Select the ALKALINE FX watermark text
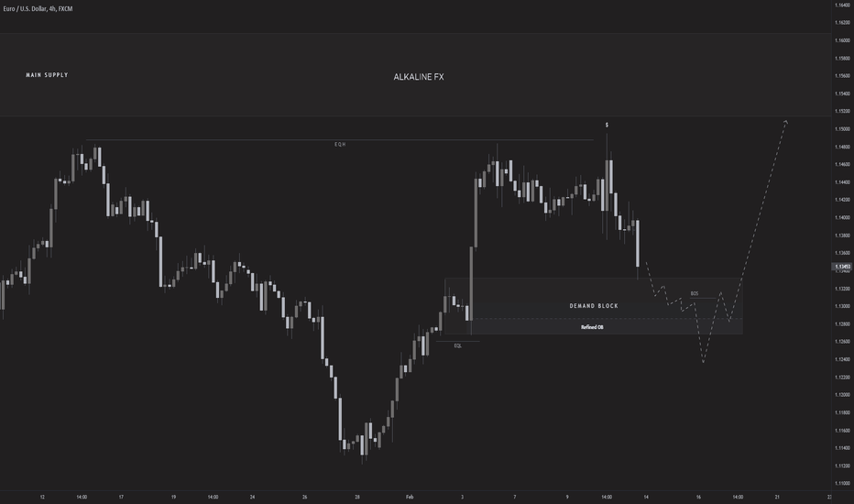The width and height of the screenshot is (854, 504). [418, 77]
